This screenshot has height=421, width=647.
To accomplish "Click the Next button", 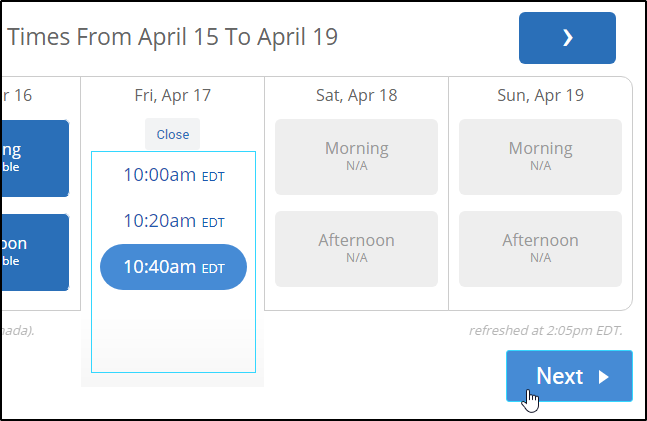I will 569,376.
